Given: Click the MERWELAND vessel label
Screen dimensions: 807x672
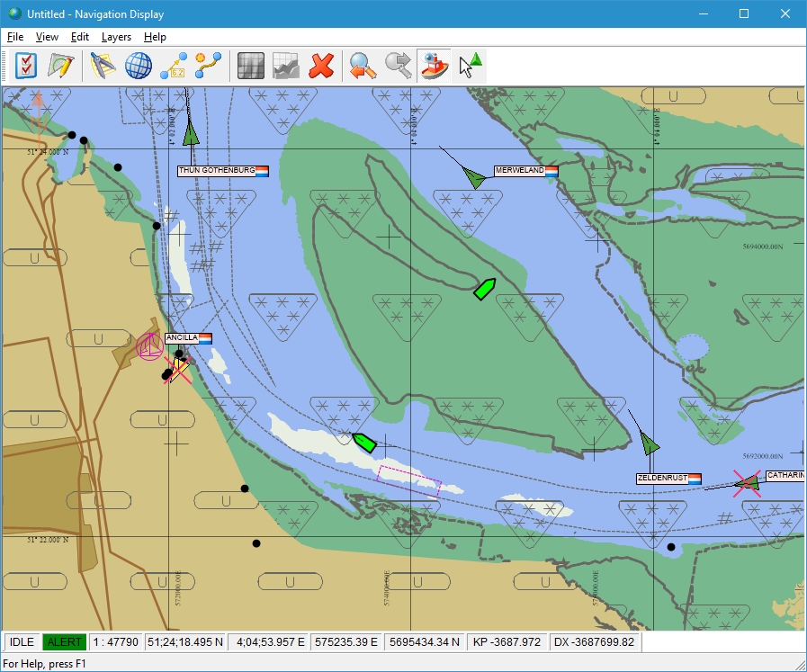Looking at the screenshot, I should (519, 170).
